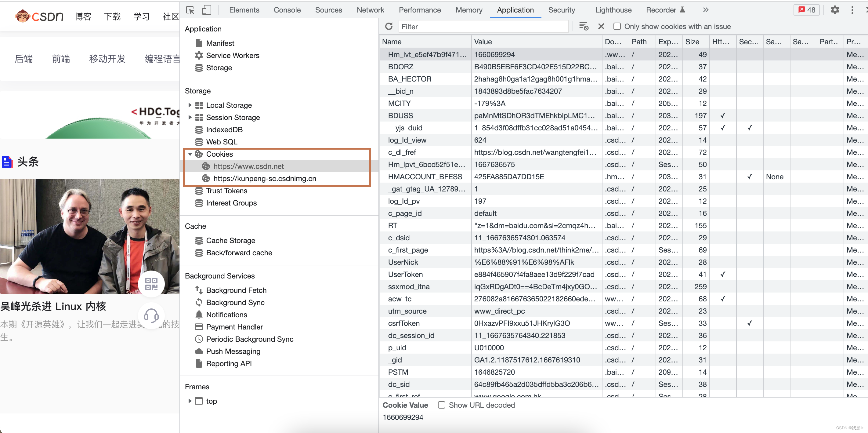This screenshot has height=433, width=868.
Task: Open Periodic Background Sync item
Action: pyautogui.click(x=249, y=339)
